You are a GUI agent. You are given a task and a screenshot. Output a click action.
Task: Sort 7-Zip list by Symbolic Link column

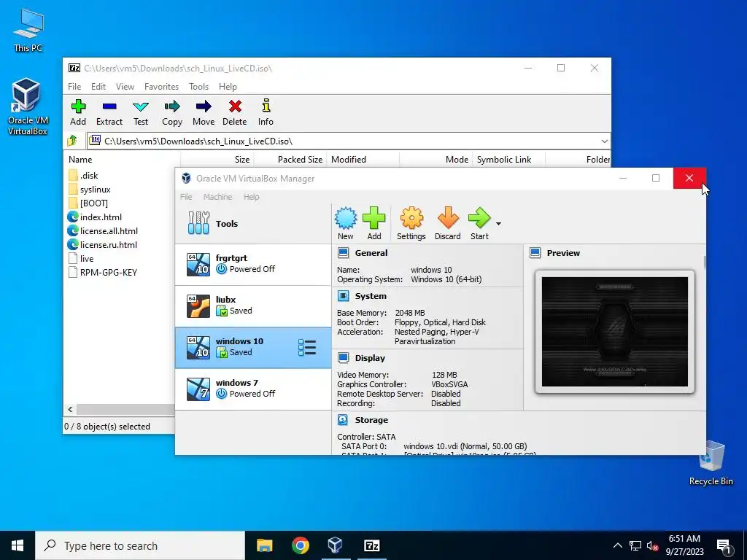click(x=508, y=160)
